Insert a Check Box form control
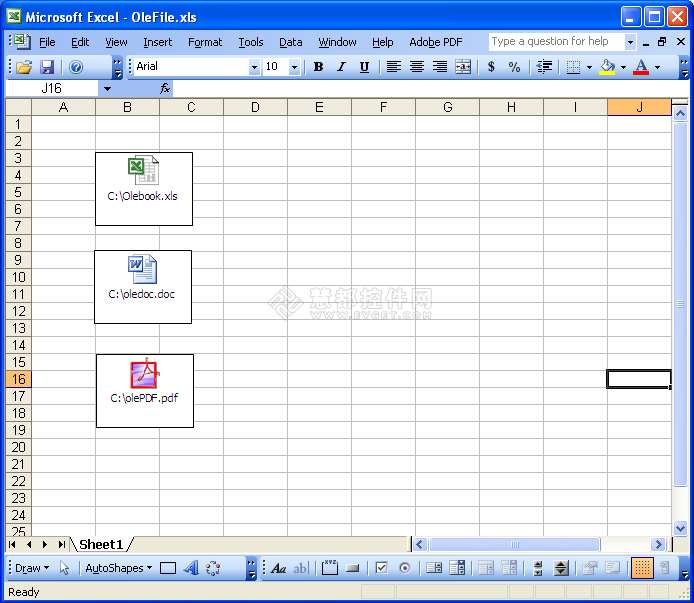The height and width of the screenshot is (603, 694). pos(381,568)
